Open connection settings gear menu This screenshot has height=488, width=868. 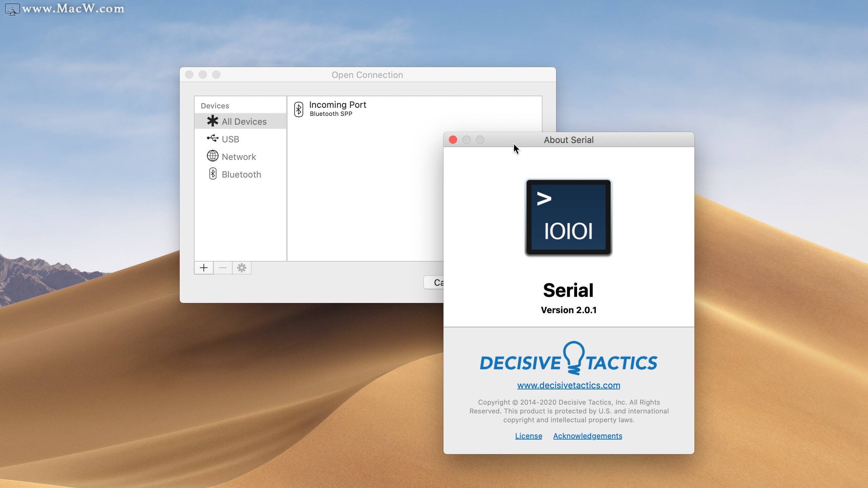click(241, 267)
